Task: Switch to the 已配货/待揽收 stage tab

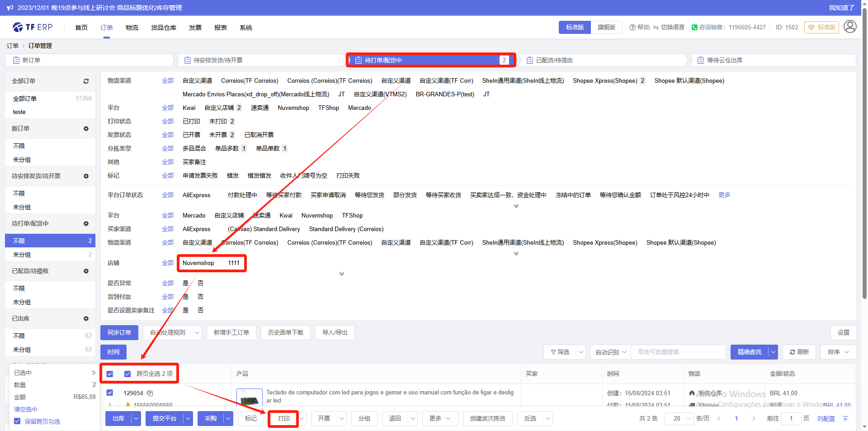Action: click(602, 60)
